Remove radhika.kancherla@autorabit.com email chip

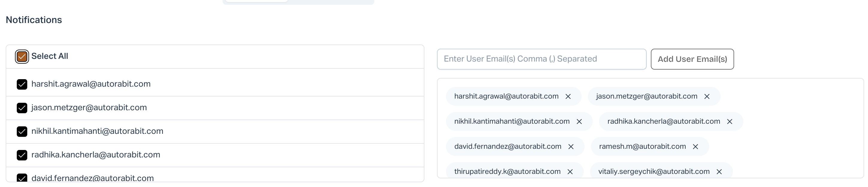pos(730,121)
